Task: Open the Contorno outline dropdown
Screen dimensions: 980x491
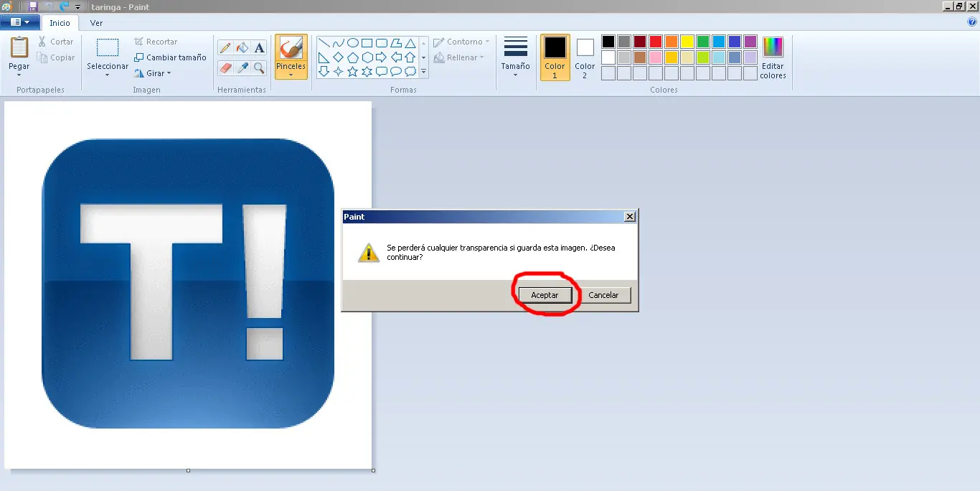Action: click(x=461, y=42)
